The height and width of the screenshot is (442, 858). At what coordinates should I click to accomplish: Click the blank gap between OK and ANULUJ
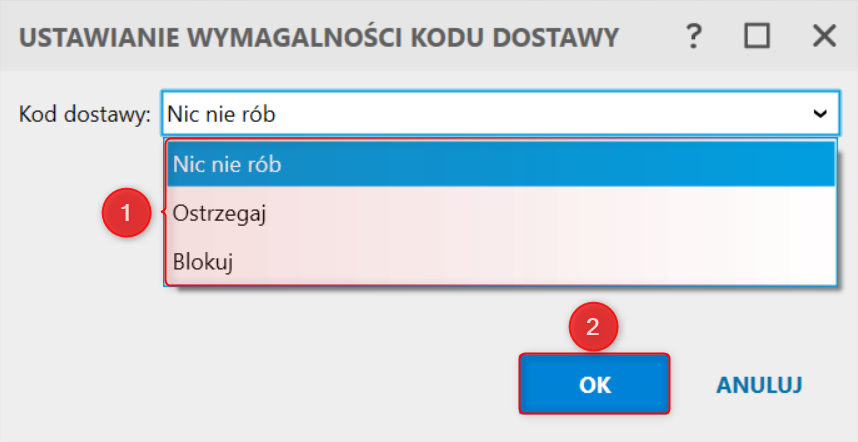(x=692, y=384)
